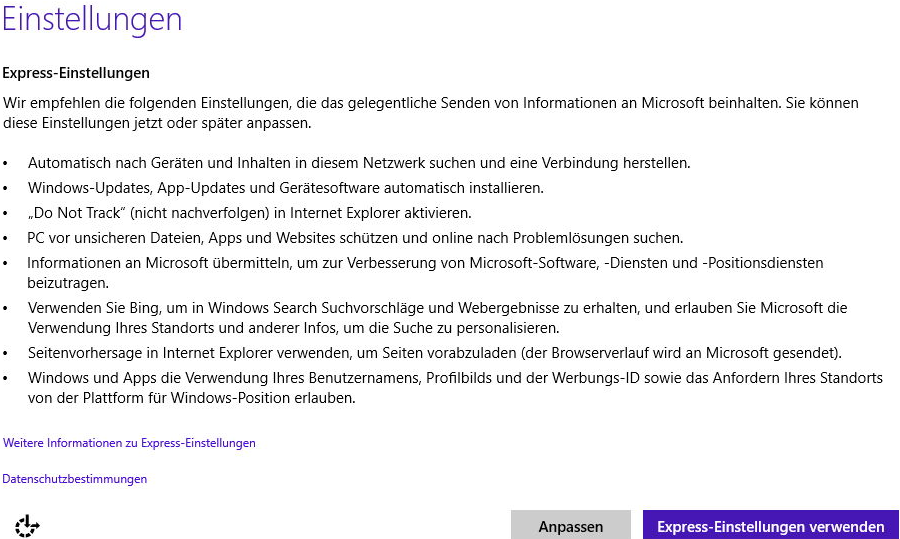Image resolution: width=900 pixels, height=539 pixels.
Task: Select the 'PC vor unsicheren Dateien' item
Action: click(355, 238)
